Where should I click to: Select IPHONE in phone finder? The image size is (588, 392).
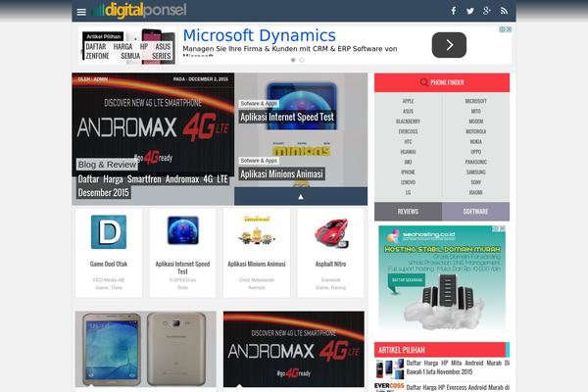(408, 172)
